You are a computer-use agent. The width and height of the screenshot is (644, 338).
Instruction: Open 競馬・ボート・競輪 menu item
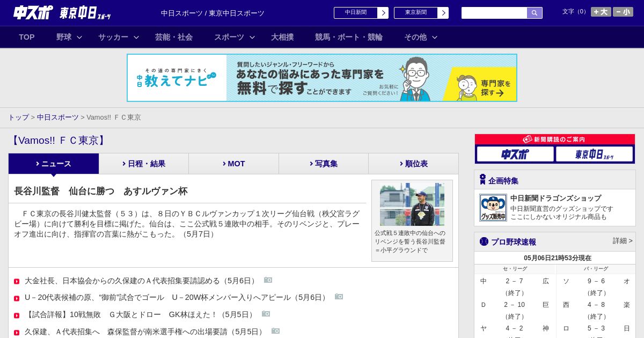349,37
